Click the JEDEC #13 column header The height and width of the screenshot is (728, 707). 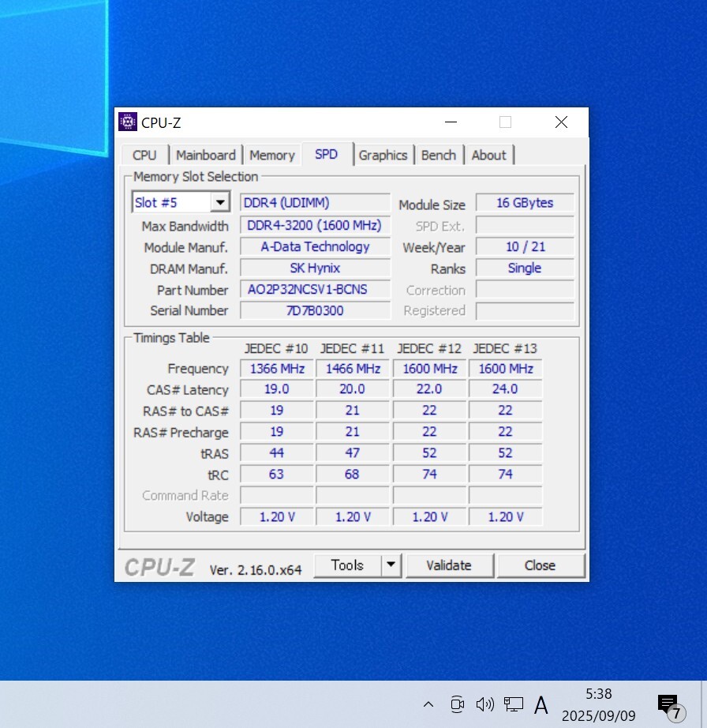click(x=505, y=349)
